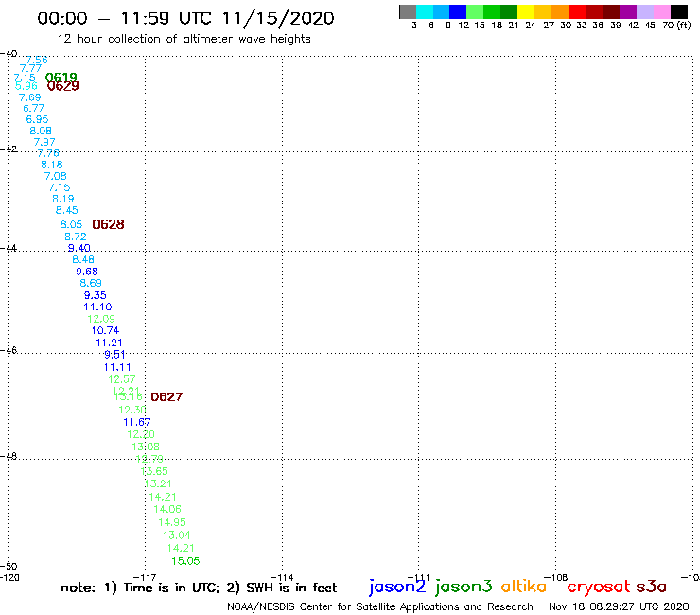This screenshot has height=615, width=700.
Task: Click the -114 longitude axis label
Action: (282, 577)
